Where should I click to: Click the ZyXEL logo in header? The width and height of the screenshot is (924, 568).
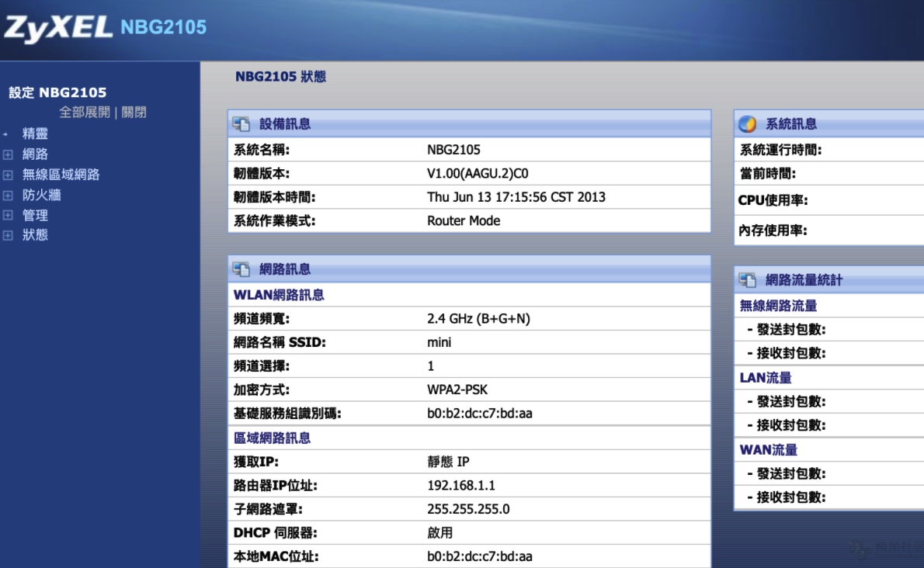tap(58, 28)
